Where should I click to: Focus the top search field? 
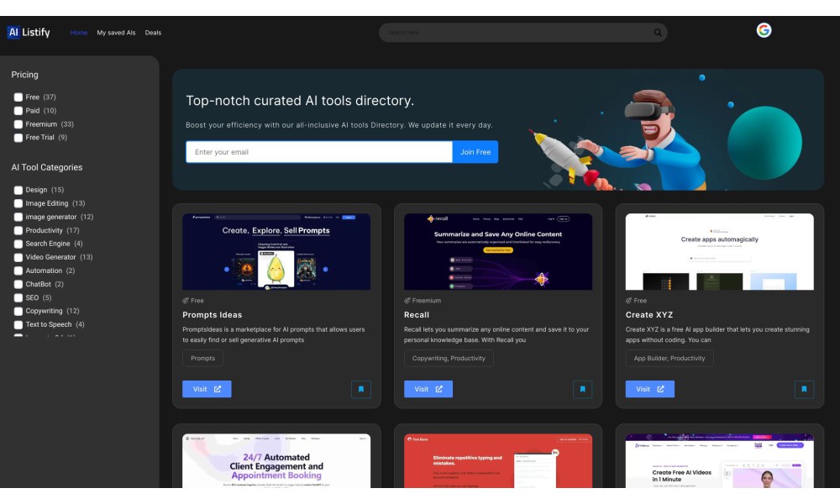[522, 33]
